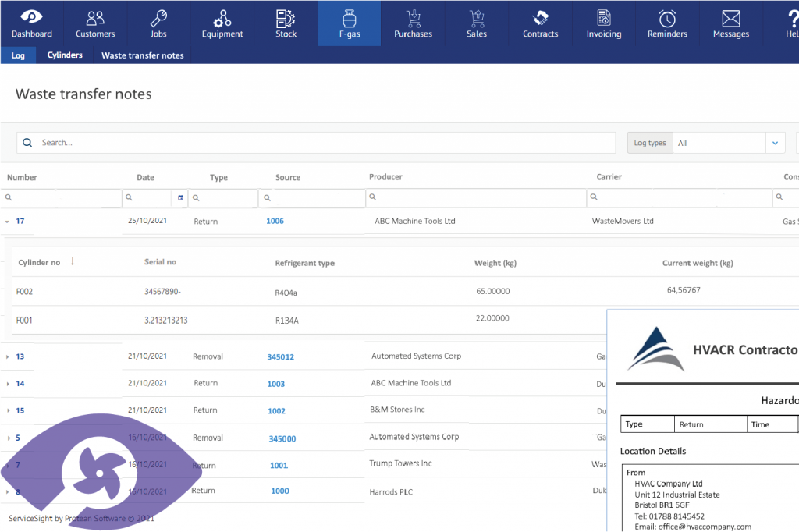This screenshot has width=799, height=532.
Task: Click the Refrigerant type column header
Action: pyautogui.click(x=305, y=263)
